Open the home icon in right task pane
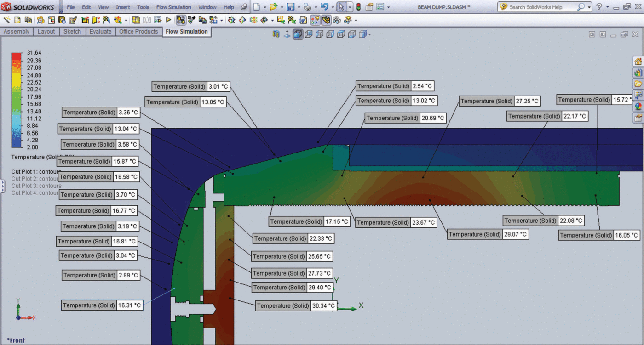Image resolution: width=644 pixels, height=345 pixels. tap(638, 62)
